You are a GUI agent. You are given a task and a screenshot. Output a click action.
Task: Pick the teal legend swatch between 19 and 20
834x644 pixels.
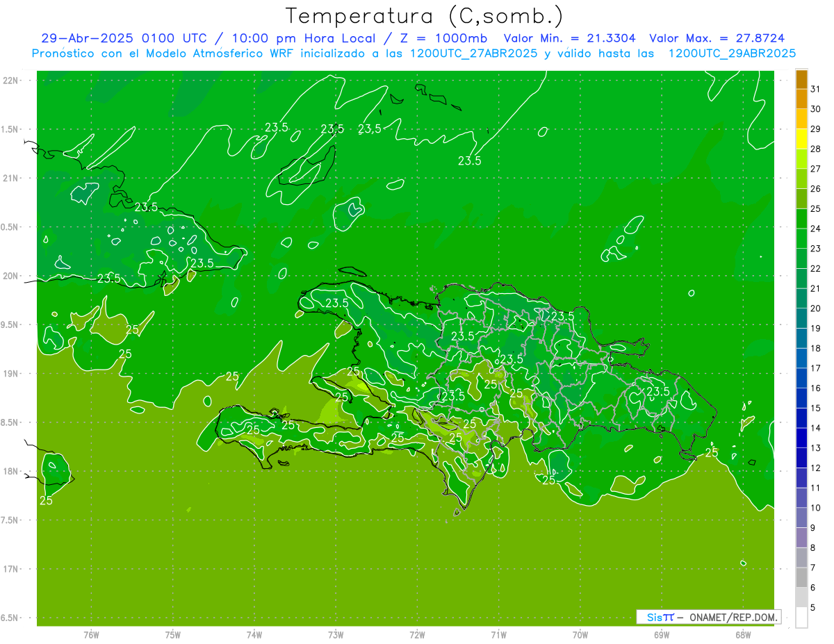point(801,318)
